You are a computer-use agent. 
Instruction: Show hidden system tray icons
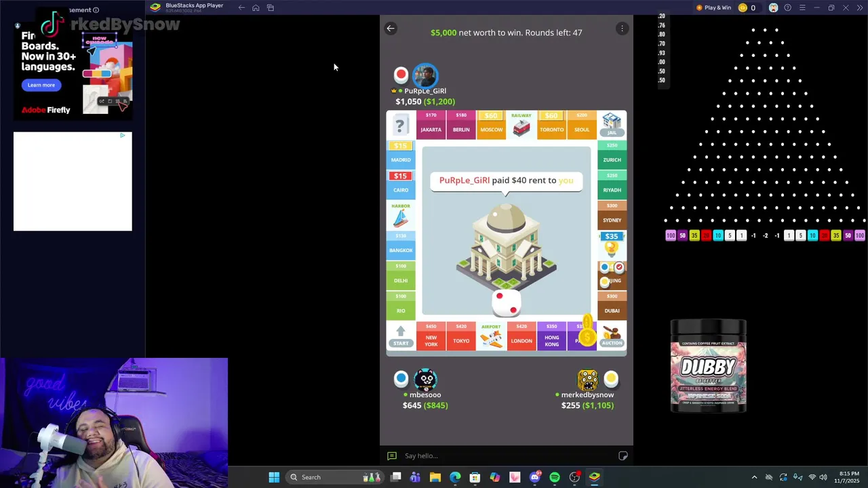[x=754, y=477]
